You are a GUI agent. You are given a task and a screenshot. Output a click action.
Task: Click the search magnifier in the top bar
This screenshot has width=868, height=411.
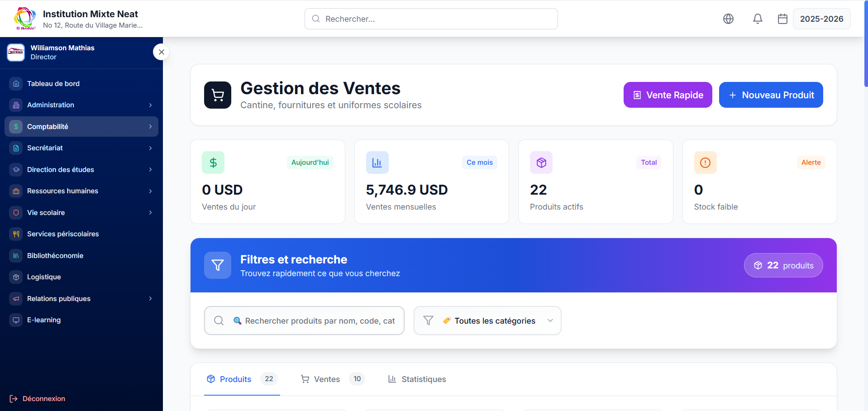(316, 19)
